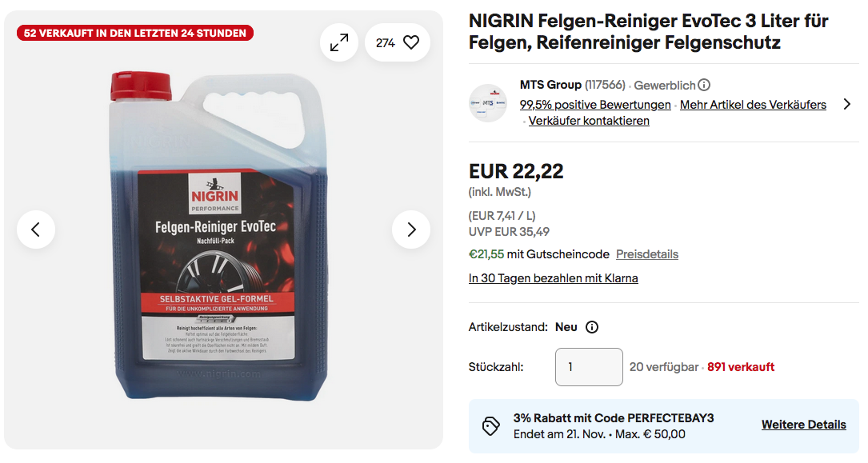This screenshot has width=868, height=463.
Task: Show the next product image
Action: (411, 230)
